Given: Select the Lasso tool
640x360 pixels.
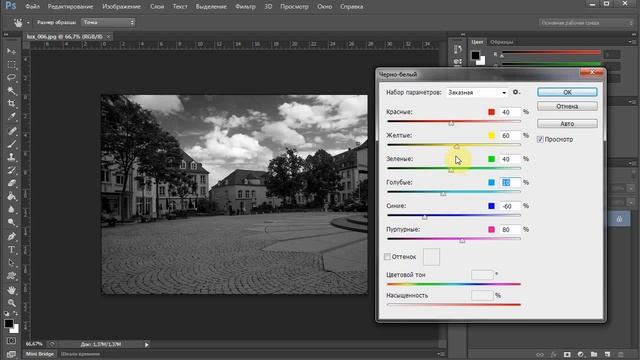Looking at the screenshot, I should point(11,78).
